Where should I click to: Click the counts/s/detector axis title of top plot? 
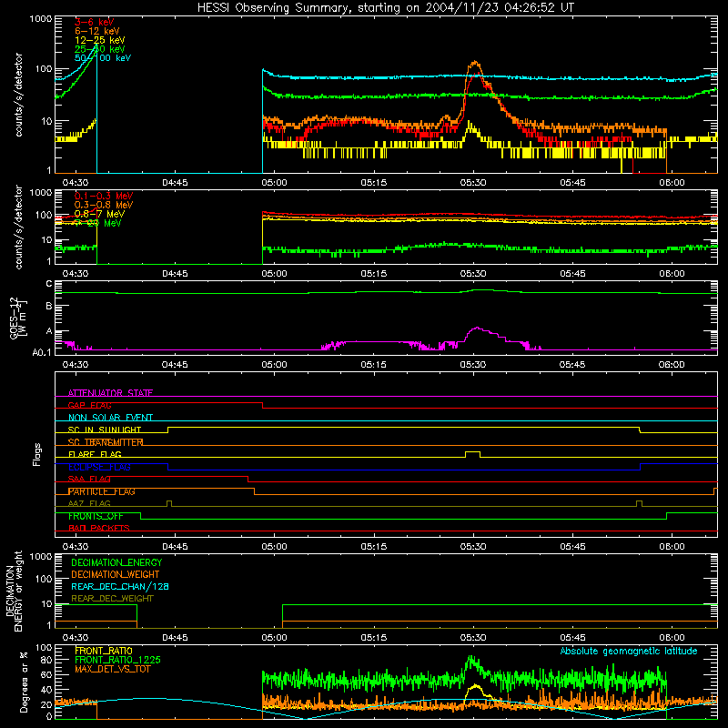(18, 95)
